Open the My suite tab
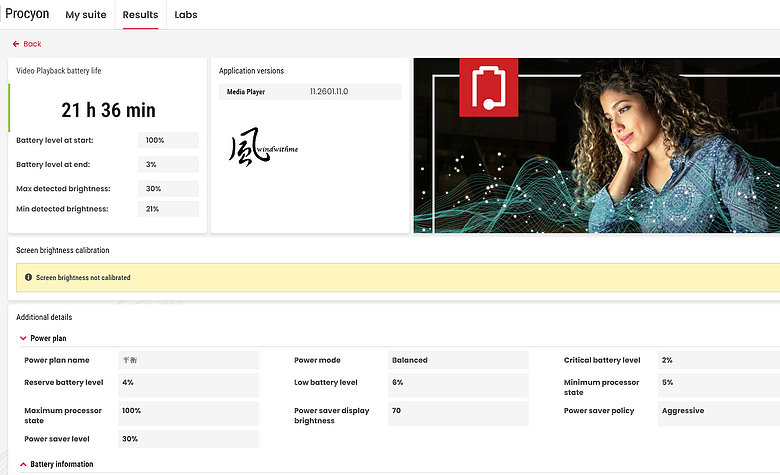Screen dimensions: 780x475 click(86, 15)
